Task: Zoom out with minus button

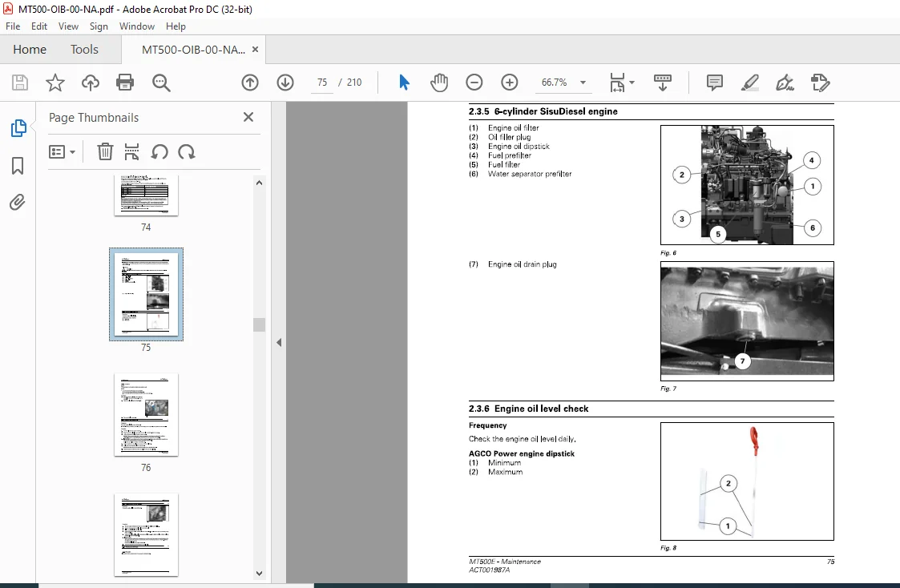Action: pos(474,83)
